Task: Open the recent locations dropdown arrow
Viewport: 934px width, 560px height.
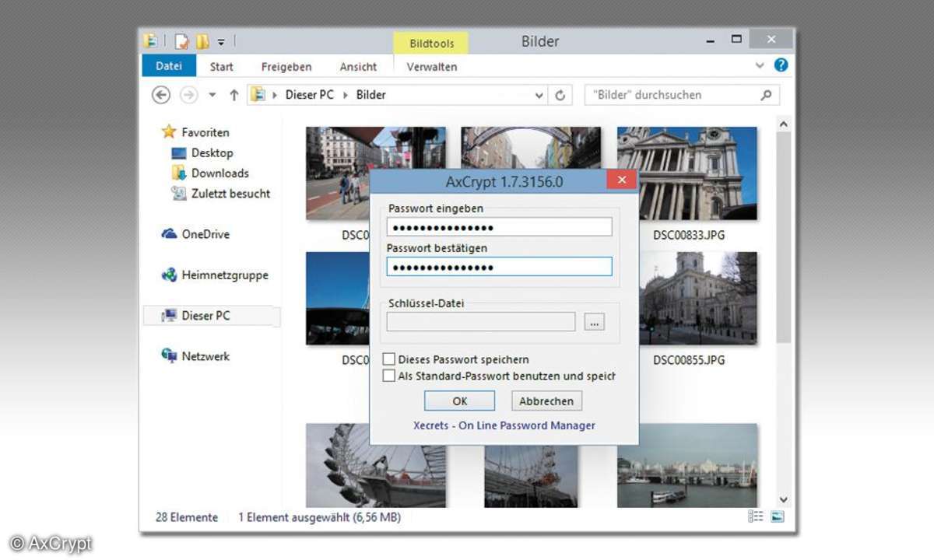Action: point(212,96)
